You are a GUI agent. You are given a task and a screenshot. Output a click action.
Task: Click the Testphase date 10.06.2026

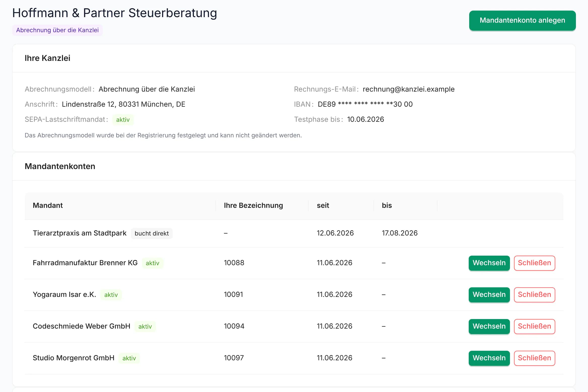365,120
